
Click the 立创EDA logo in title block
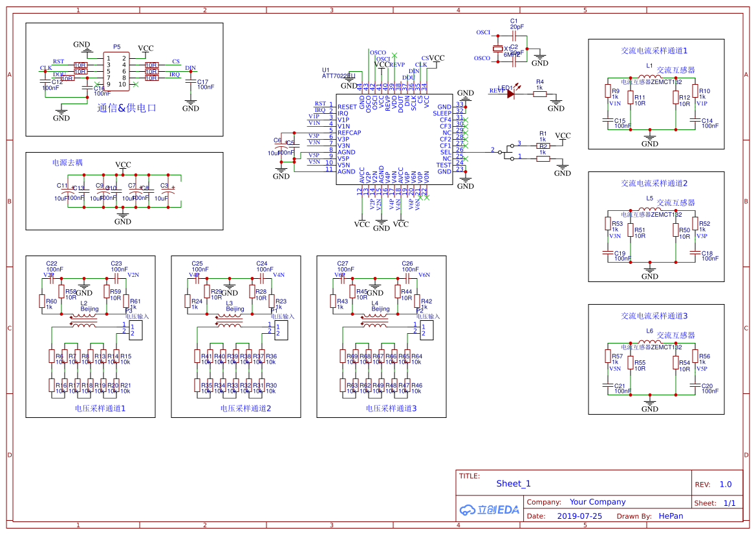(490, 509)
